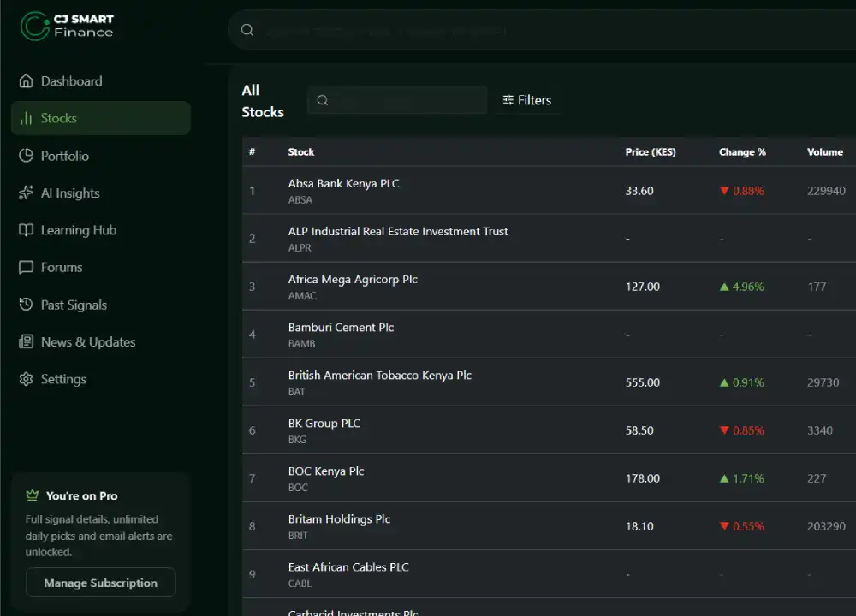The width and height of the screenshot is (856, 616).
Task: Click the CABL ticker symbol
Action: [x=300, y=583]
